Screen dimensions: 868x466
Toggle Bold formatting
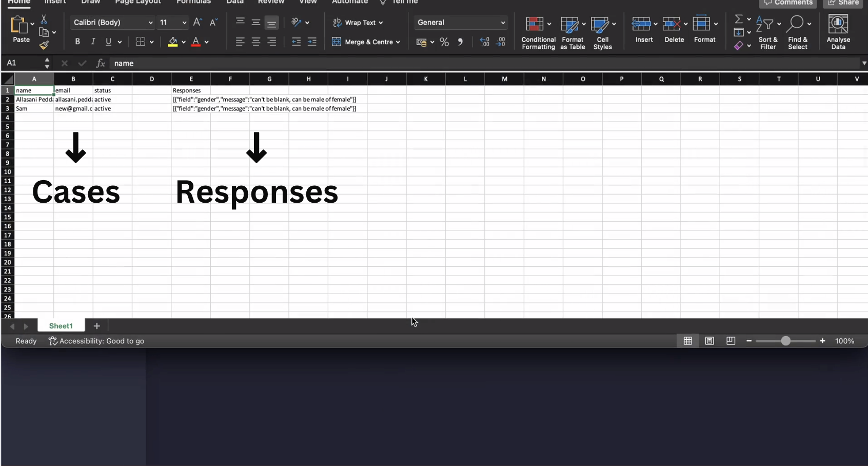click(77, 42)
